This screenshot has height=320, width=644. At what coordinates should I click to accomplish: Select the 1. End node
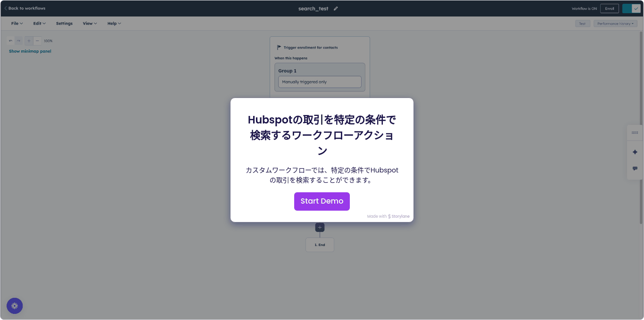click(x=320, y=245)
